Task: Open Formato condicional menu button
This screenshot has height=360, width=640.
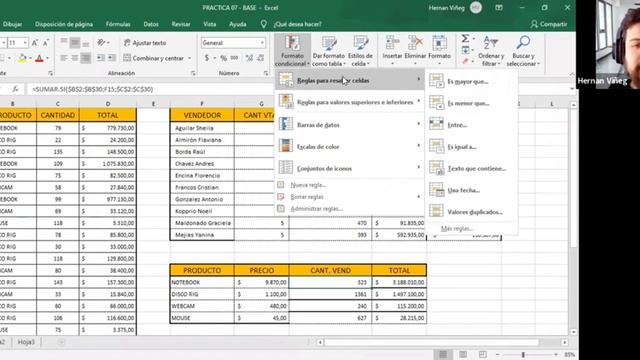Action: tap(292, 51)
